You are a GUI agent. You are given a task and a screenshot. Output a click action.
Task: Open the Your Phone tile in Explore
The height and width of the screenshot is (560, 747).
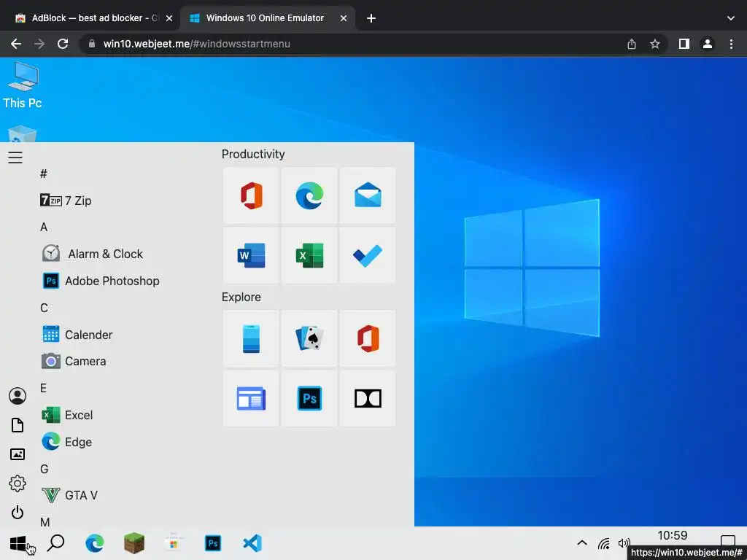coord(251,338)
